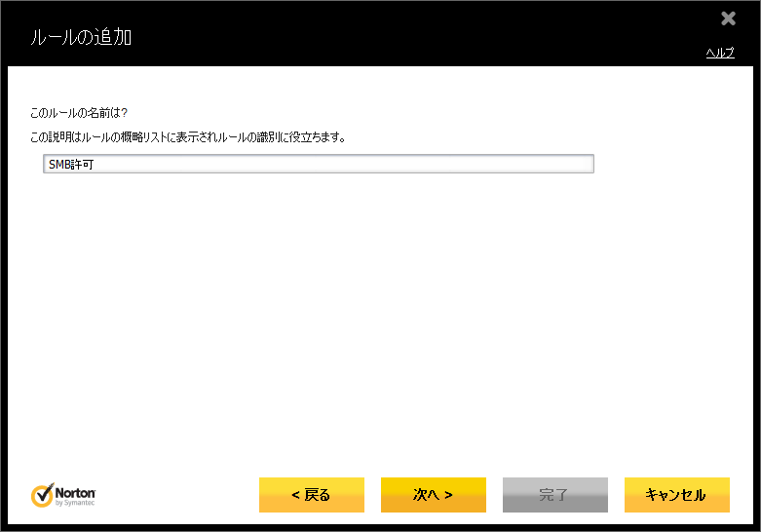The width and height of the screenshot is (761, 532).
Task: Click the greyed-out 完了 button
Action: coord(554,495)
